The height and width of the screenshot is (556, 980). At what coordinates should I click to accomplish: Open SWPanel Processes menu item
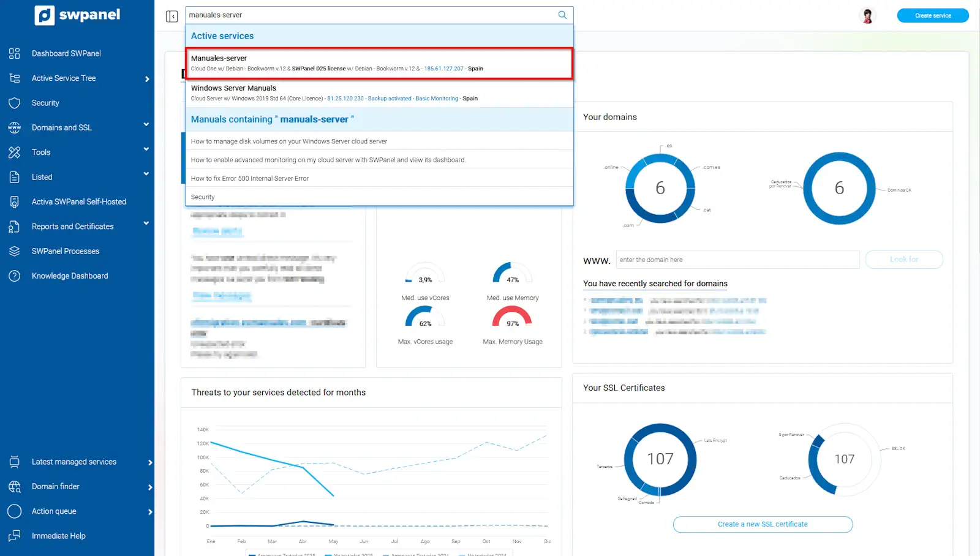point(66,251)
